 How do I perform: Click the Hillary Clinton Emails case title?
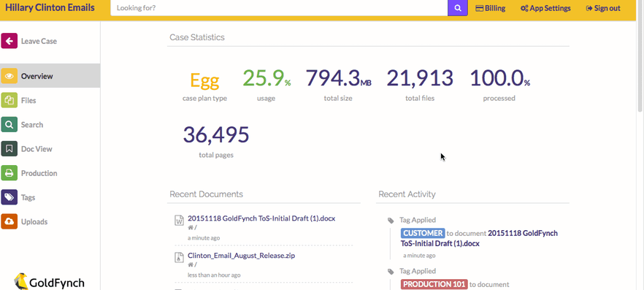click(x=50, y=8)
